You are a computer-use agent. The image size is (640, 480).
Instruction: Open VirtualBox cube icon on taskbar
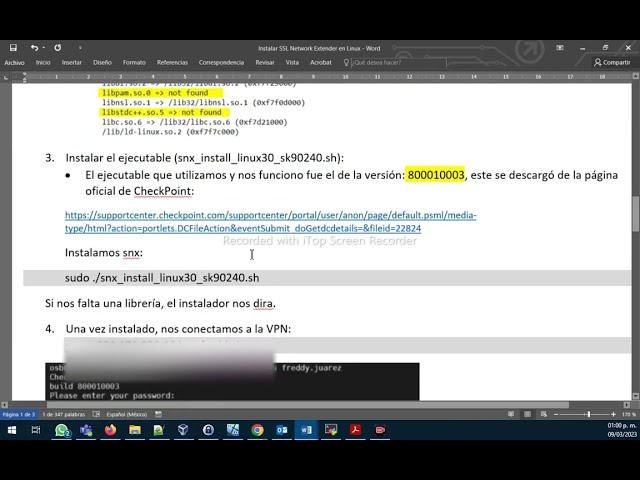point(183,430)
